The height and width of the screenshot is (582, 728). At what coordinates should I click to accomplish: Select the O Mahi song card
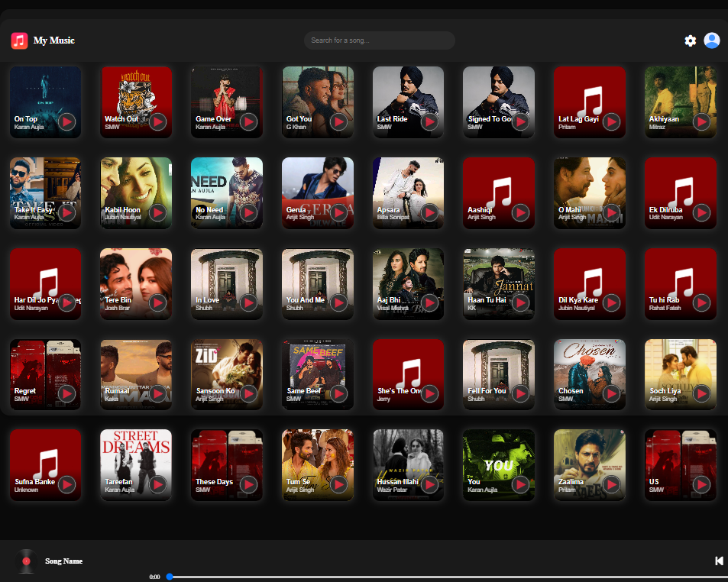[590, 193]
